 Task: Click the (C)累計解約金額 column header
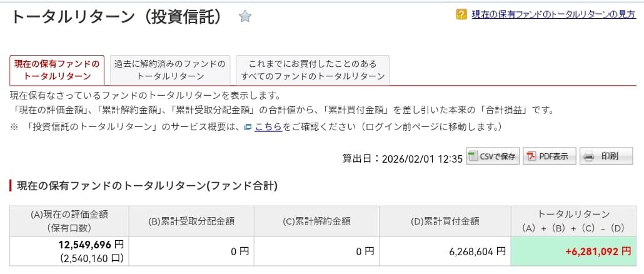(x=316, y=220)
